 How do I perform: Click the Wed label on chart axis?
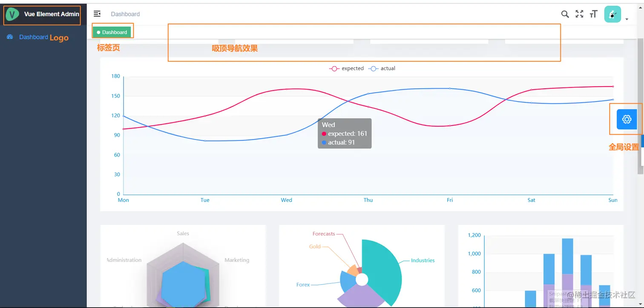(286, 200)
